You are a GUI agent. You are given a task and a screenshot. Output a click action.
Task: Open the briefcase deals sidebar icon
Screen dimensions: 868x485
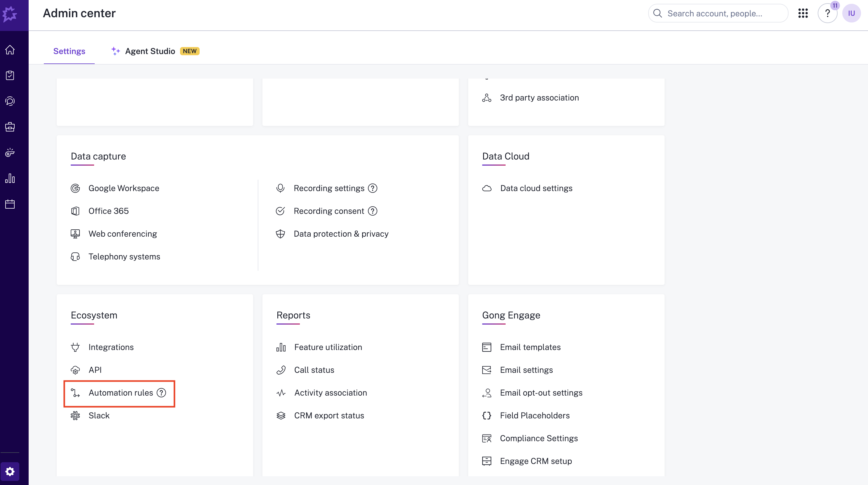(x=10, y=127)
